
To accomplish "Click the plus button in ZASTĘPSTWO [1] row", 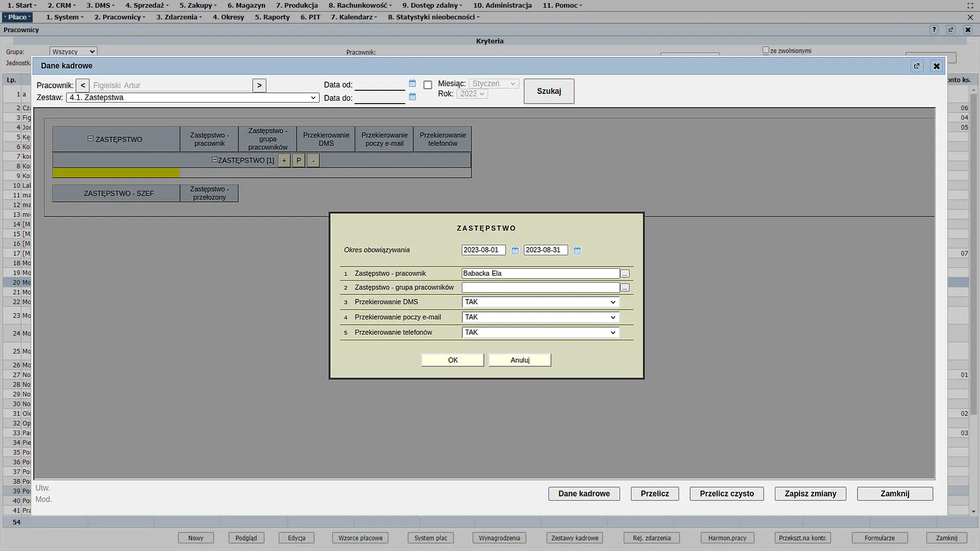I will [284, 161].
